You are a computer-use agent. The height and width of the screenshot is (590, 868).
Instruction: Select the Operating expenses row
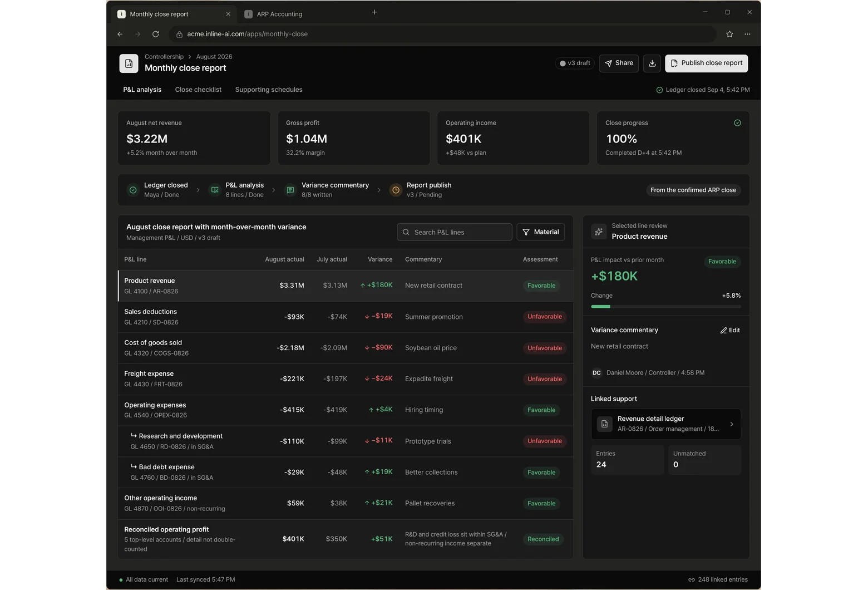(346, 410)
